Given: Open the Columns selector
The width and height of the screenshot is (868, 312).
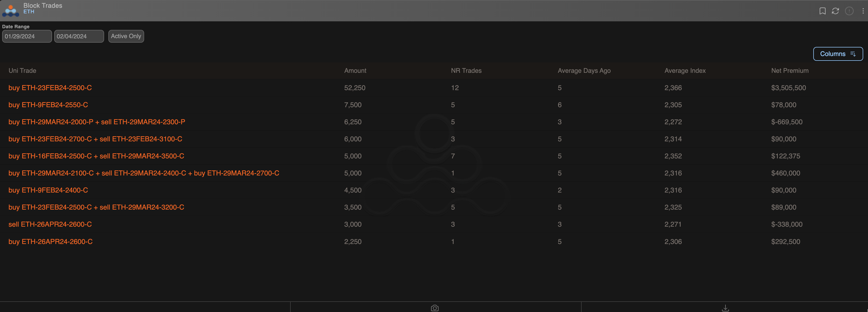Looking at the screenshot, I should tap(838, 54).
